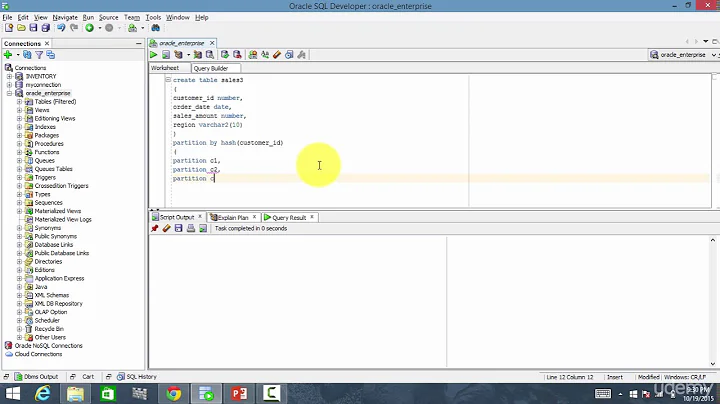The height and width of the screenshot is (404, 720).
Task: Open Internet Explorer from the taskbar
Action: click(43, 393)
